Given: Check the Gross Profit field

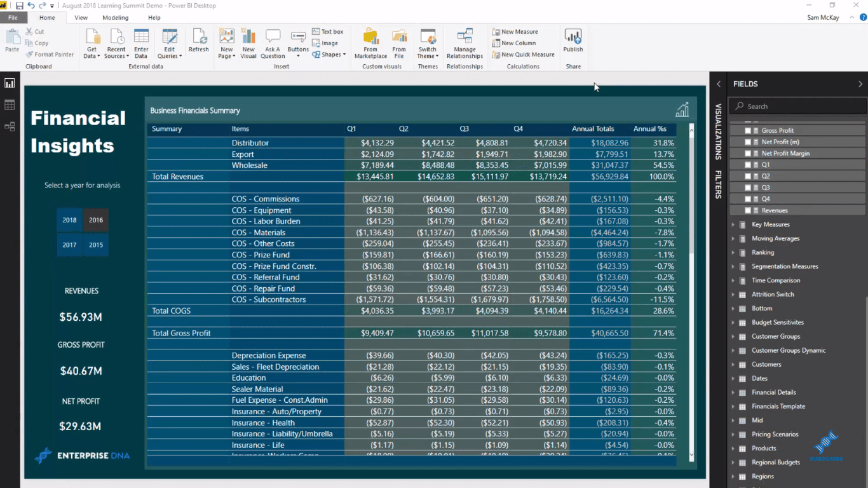Looking at the screenshot, I should point(748,130).
